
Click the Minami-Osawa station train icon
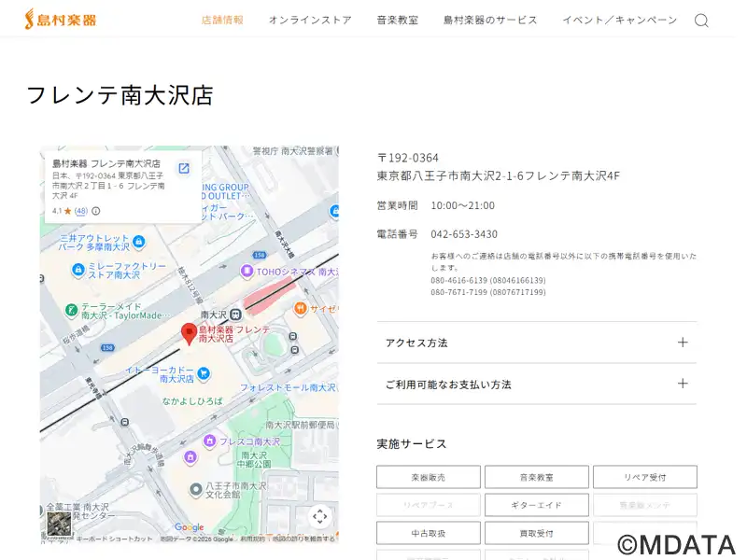click(235, 315)
